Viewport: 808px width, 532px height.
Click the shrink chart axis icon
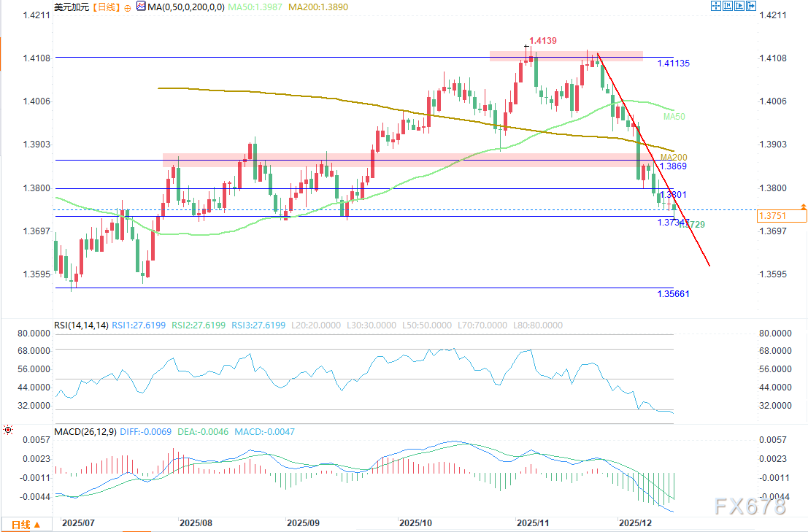pos(728,6)
